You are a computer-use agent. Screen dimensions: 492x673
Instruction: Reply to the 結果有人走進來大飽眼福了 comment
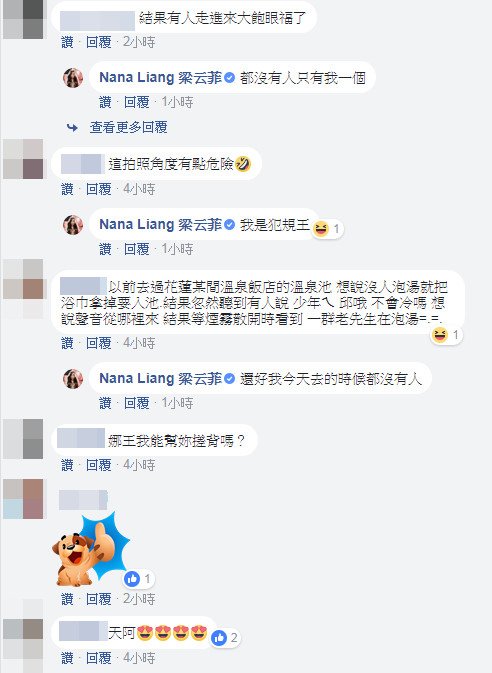click(x=99, y=42)
